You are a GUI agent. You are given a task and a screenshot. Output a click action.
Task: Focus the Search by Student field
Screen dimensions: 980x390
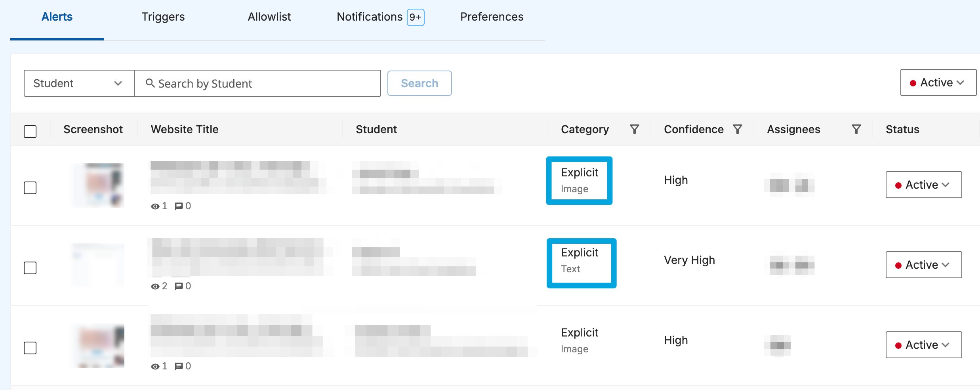257,83
